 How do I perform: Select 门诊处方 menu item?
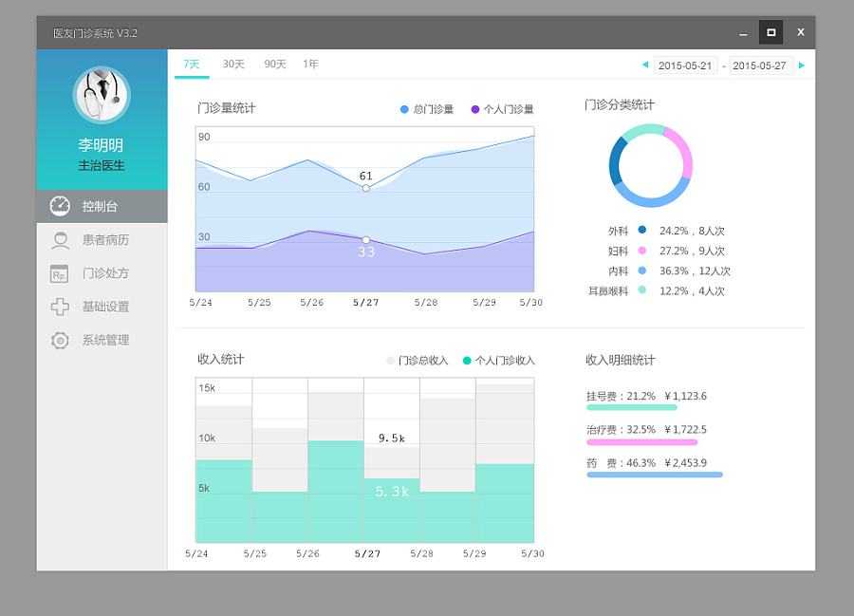coord(102,273)
